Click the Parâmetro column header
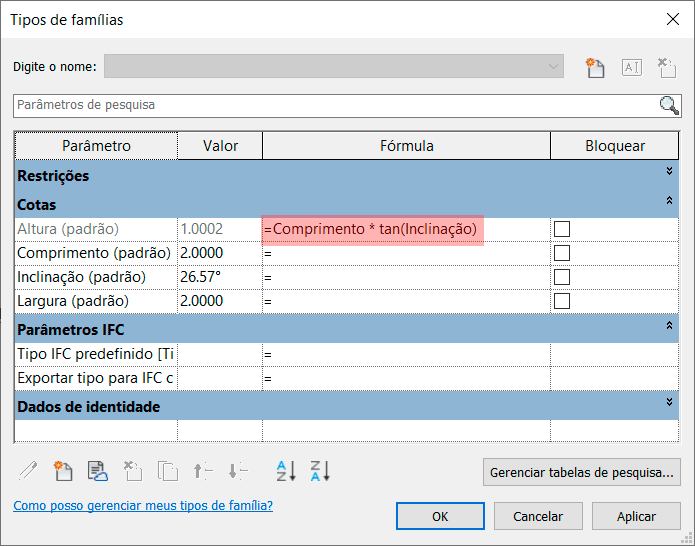Viewport: 695px width, 546px height. (x=96, y=146)
